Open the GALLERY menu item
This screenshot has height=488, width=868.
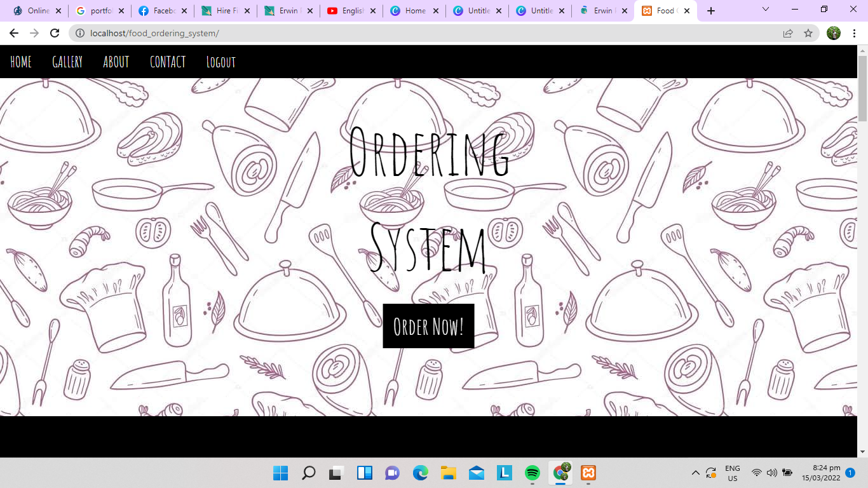(67, 62)
